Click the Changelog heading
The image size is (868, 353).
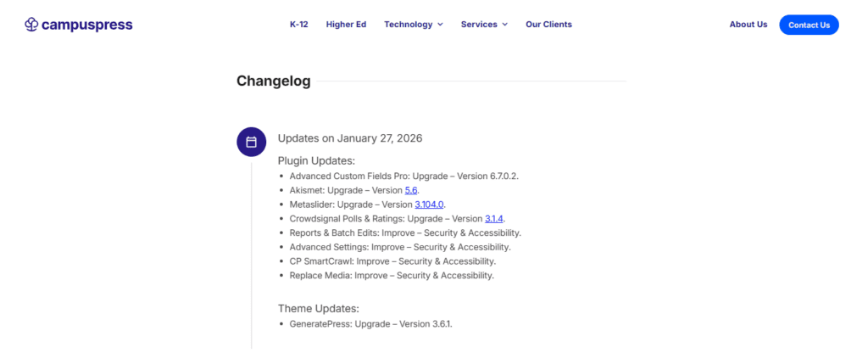pos(274,81)
